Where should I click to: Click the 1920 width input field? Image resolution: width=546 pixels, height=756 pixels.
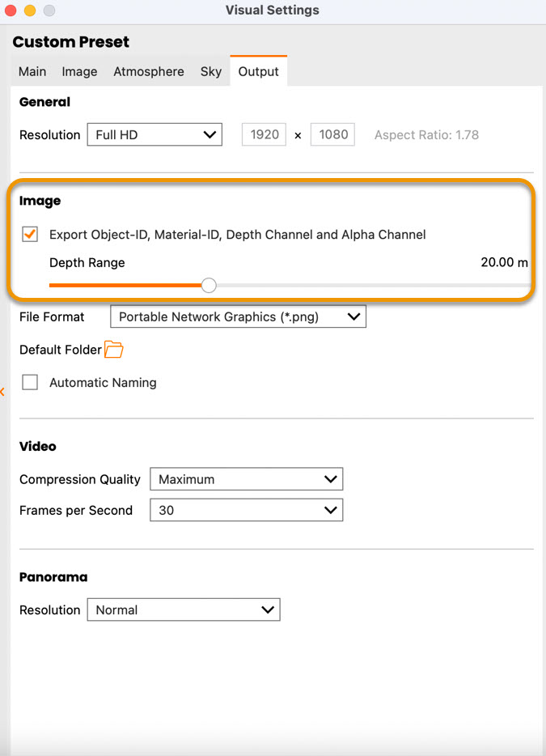click(x=265, y=135)
